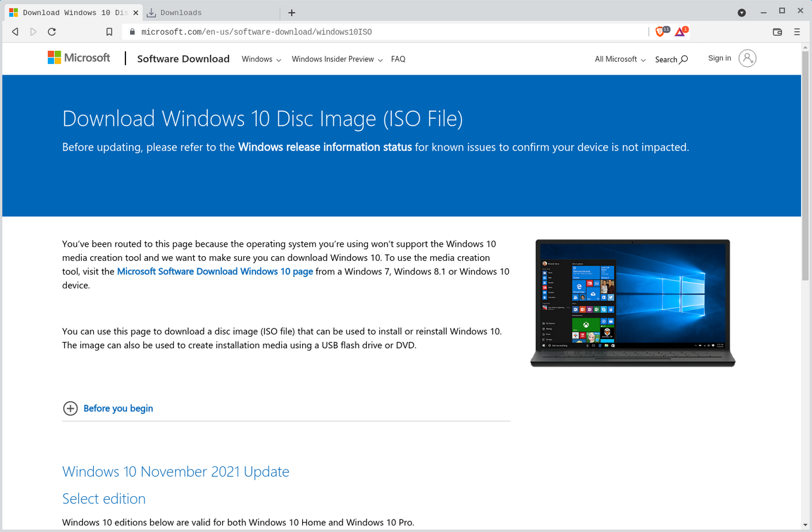Screen dimensions: 812x532
Task: Reload the page with refresh icon
Action: (52, 32)
